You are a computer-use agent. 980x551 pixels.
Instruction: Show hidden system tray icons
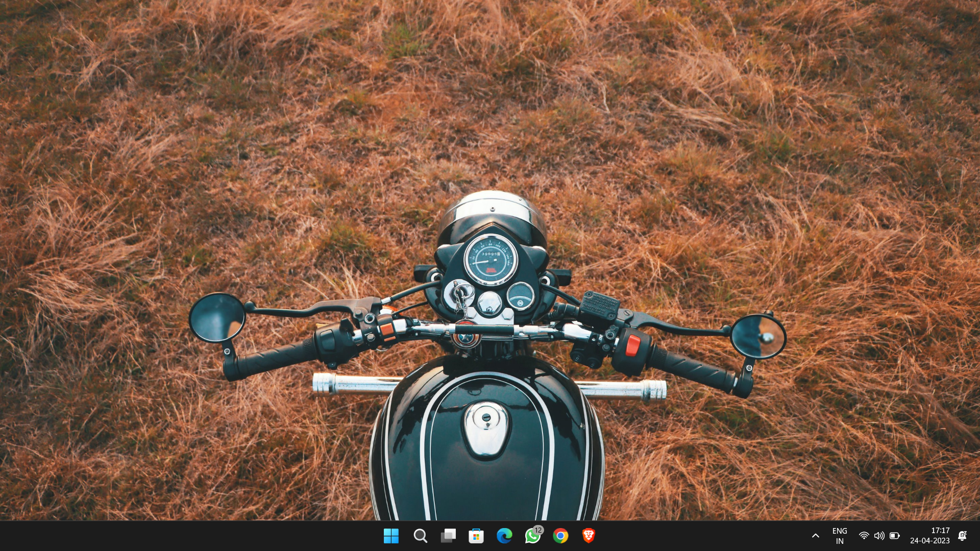click(816, 536)
